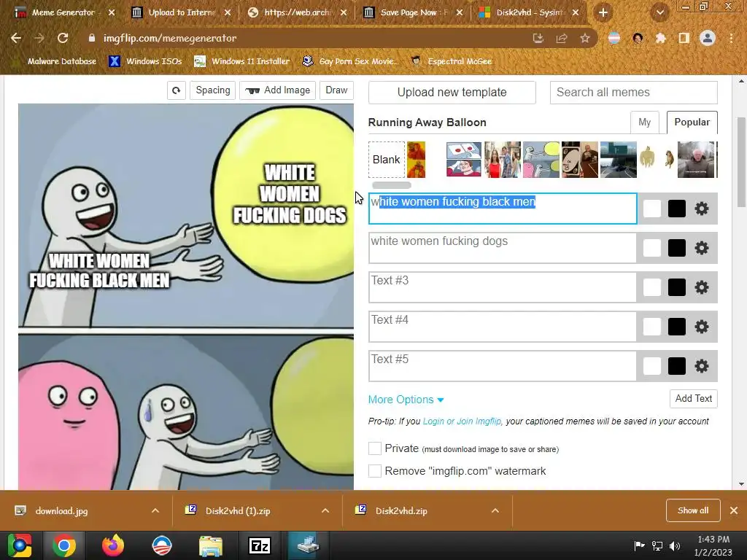Toggle browser side panel icon
747x560 pixels.
[684, 38]
